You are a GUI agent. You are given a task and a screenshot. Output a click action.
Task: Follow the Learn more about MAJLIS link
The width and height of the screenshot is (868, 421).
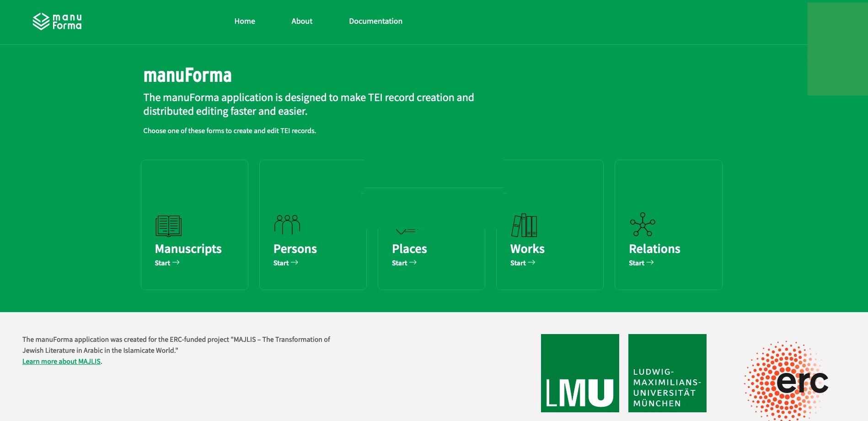[x=61, y=362]
